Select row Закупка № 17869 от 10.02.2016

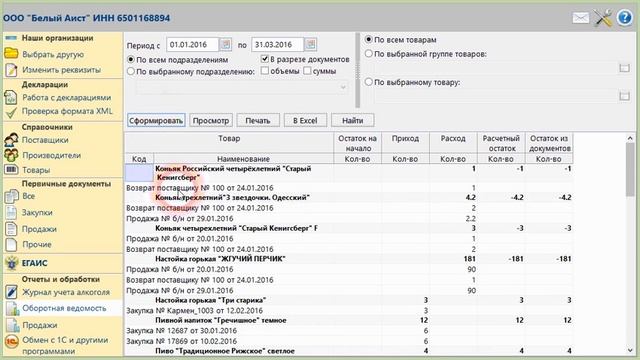(349, 341)
